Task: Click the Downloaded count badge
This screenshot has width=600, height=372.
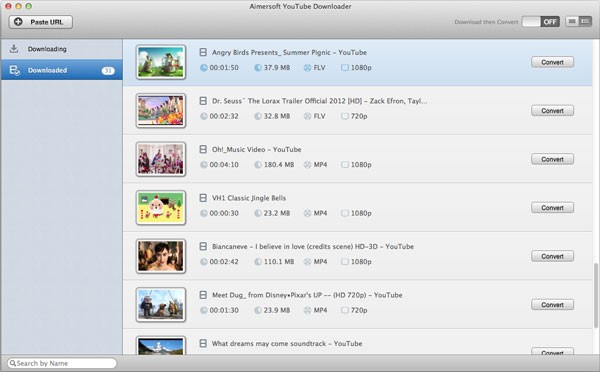Action: [x=108, y=70]
